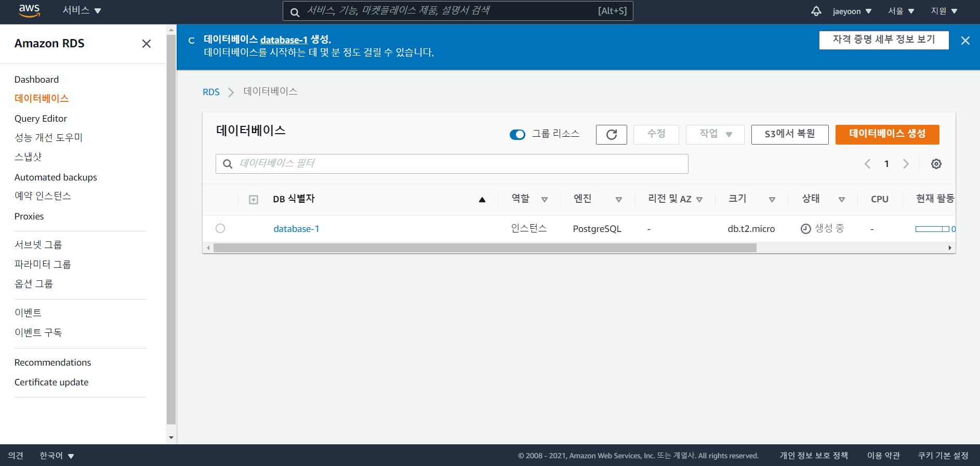980x466 pixels.
Task: Open 성능 개선 도우미 in sidebar
Action: 48,138
